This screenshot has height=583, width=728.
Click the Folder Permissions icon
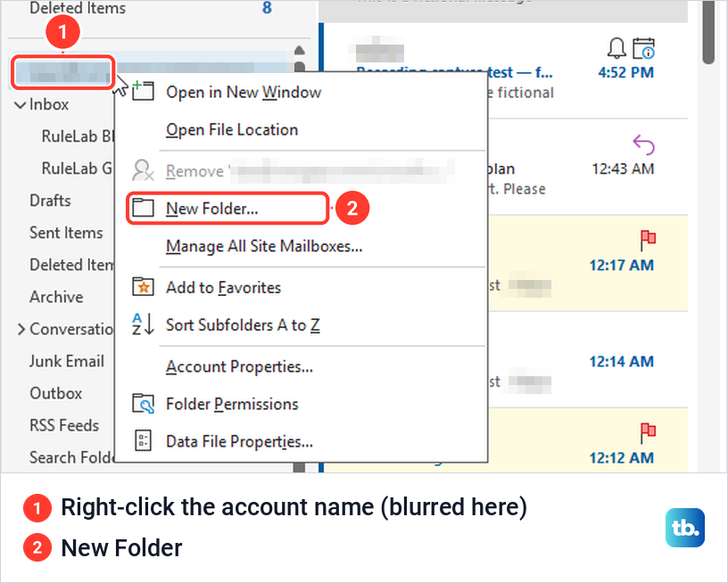click(143, 404)
